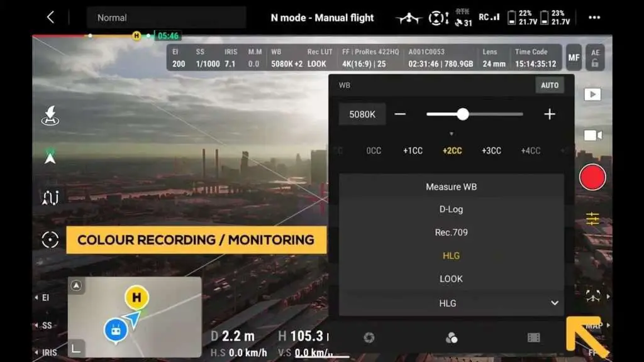644x362 pixels.
Task: Select +3CC tint option
Action: click(491, 151)
